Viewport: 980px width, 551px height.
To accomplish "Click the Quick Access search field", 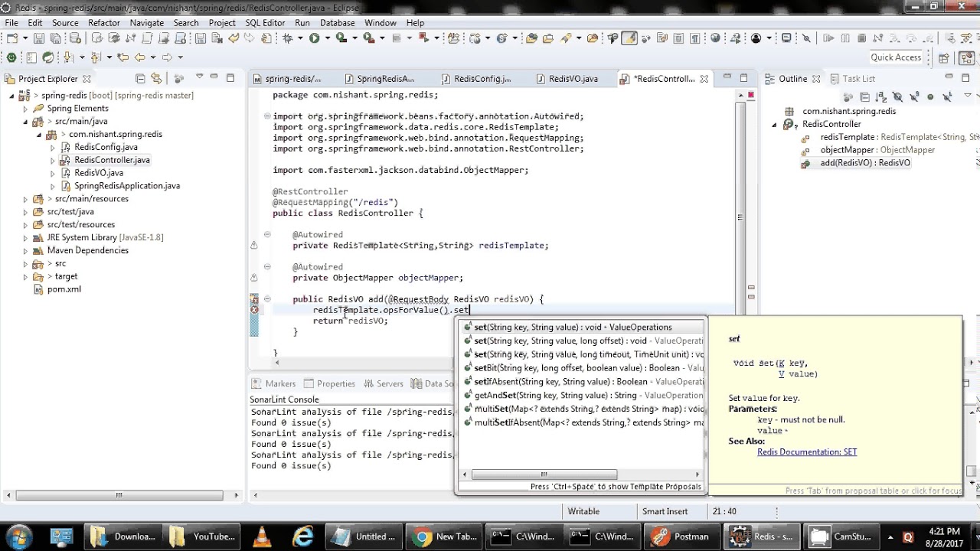I will click(896, 57).
